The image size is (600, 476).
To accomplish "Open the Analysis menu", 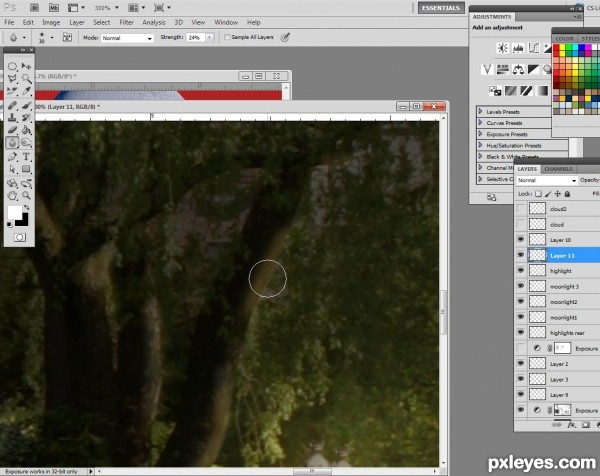I will pyautogui.click(x=154, y=23).
